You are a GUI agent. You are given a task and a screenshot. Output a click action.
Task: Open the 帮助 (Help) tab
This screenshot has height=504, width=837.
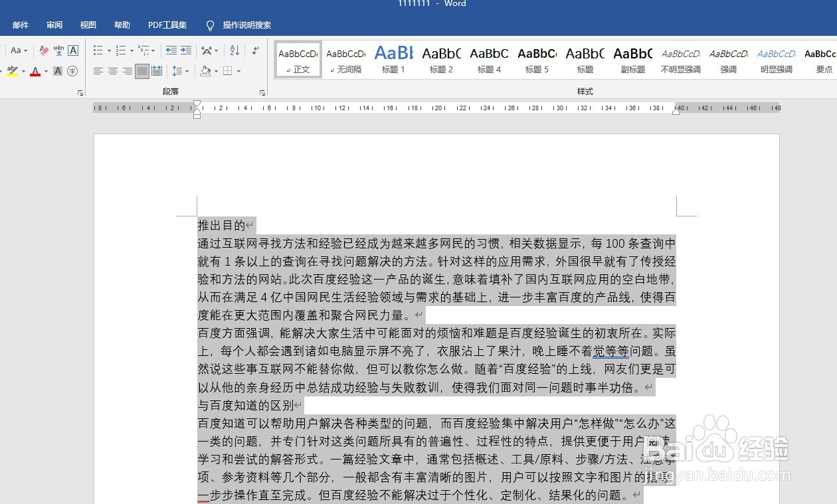point(122,25)
